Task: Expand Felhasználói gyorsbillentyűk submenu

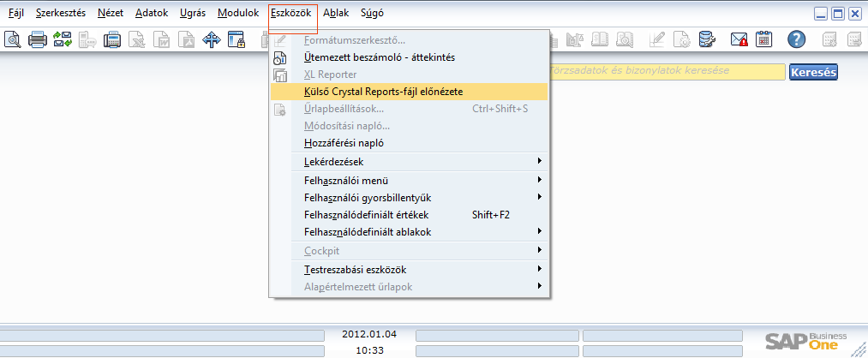Action: click(x=409, y=198)
